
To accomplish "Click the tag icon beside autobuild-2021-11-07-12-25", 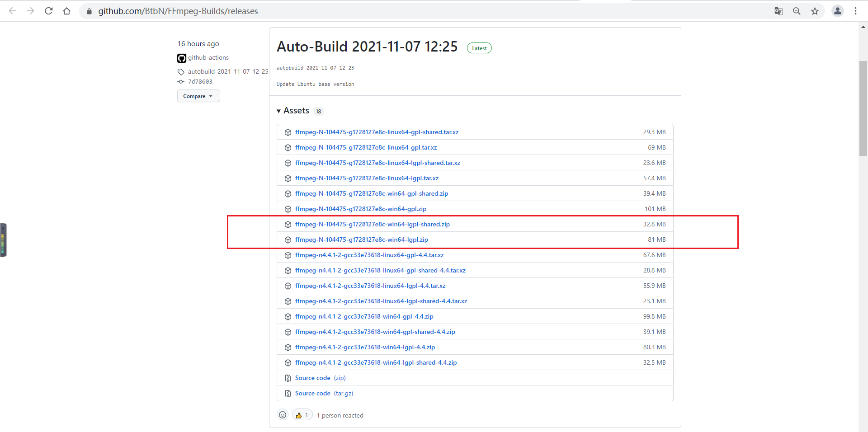I will coord(181,72).
